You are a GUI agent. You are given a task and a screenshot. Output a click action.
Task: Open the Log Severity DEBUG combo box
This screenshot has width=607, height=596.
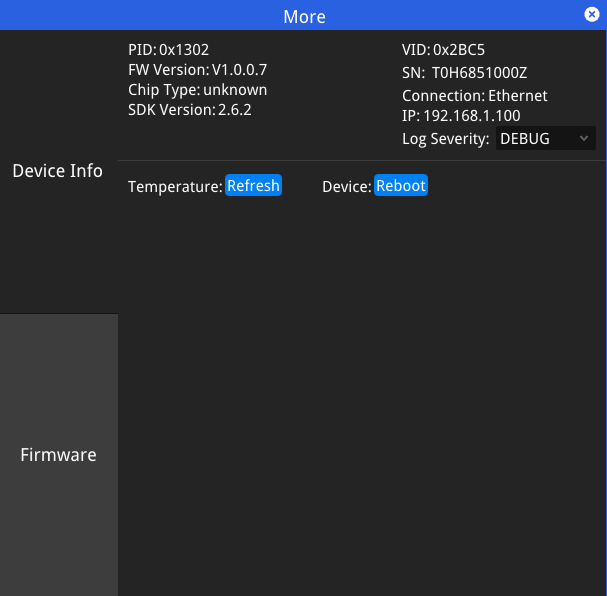[544, 139]
